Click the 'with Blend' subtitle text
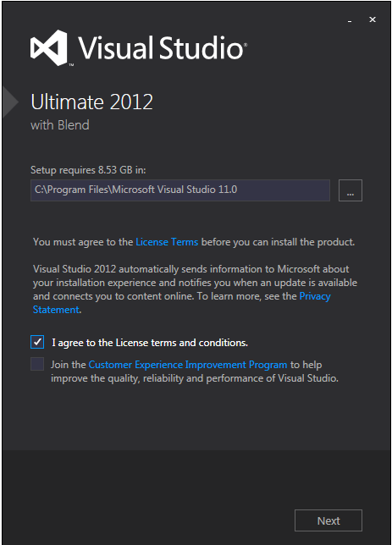This screenshot has width=392, height=545. pos(60,124)
